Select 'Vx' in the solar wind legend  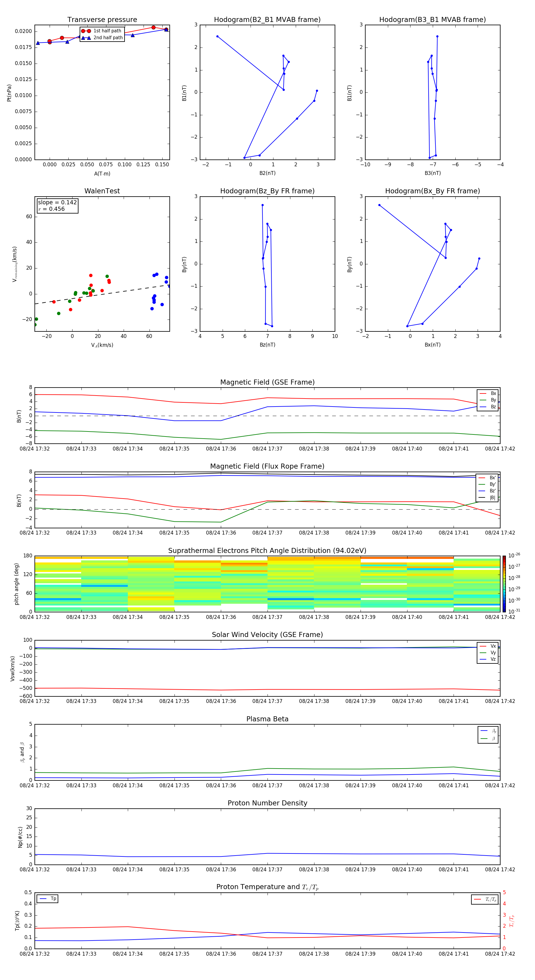pos(488,646)
